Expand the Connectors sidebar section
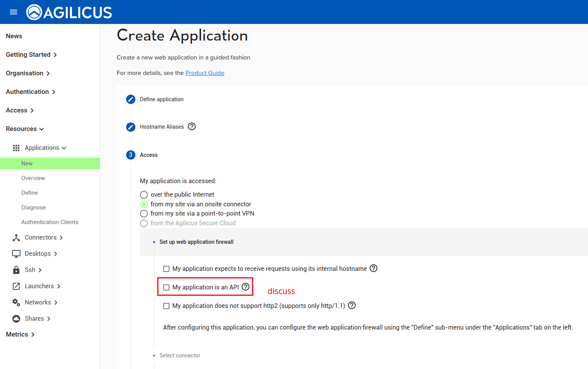 [41, 237]
